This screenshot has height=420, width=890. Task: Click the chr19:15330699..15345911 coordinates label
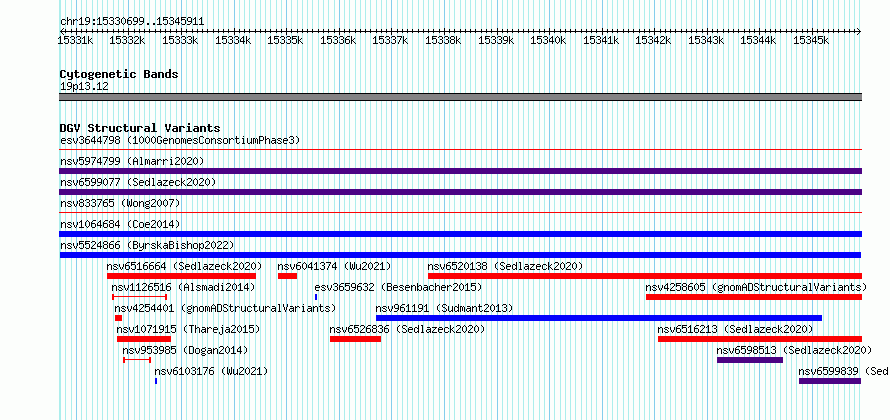coord(132,22)
